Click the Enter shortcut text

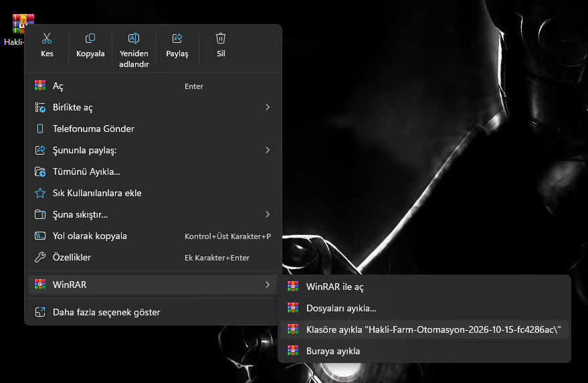(194, 86)
